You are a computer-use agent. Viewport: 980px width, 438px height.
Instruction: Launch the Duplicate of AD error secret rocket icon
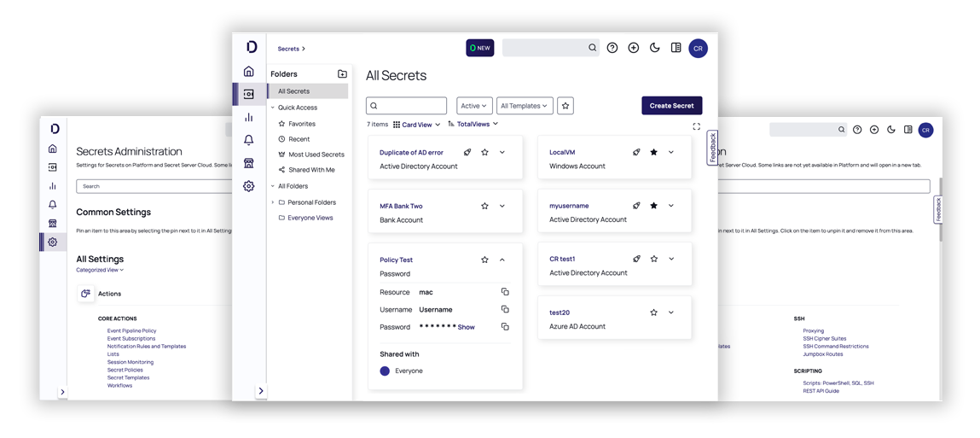tap(467, 152)
